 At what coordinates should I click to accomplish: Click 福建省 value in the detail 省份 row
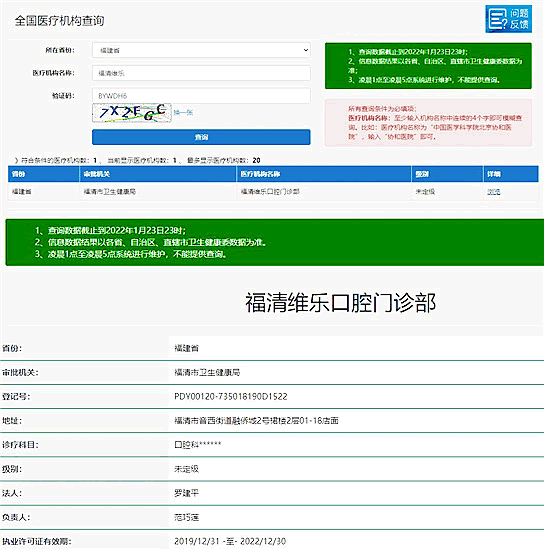187,348
